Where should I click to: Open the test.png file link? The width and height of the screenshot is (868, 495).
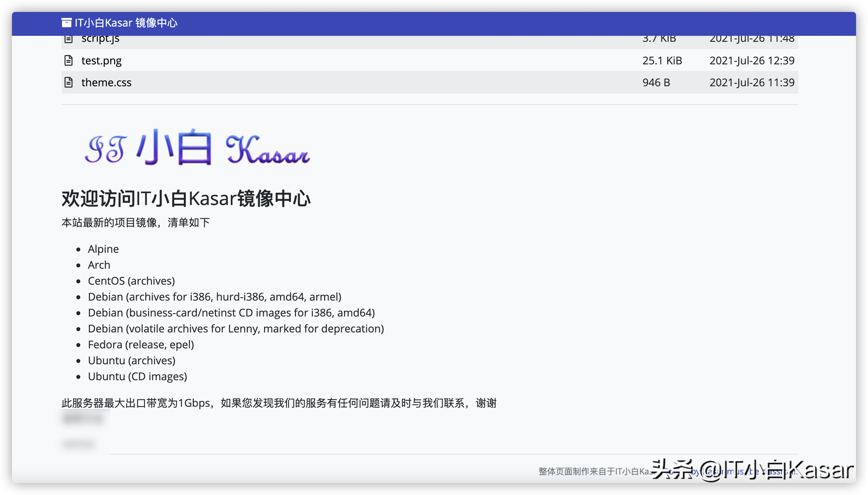tap(101, 61)
